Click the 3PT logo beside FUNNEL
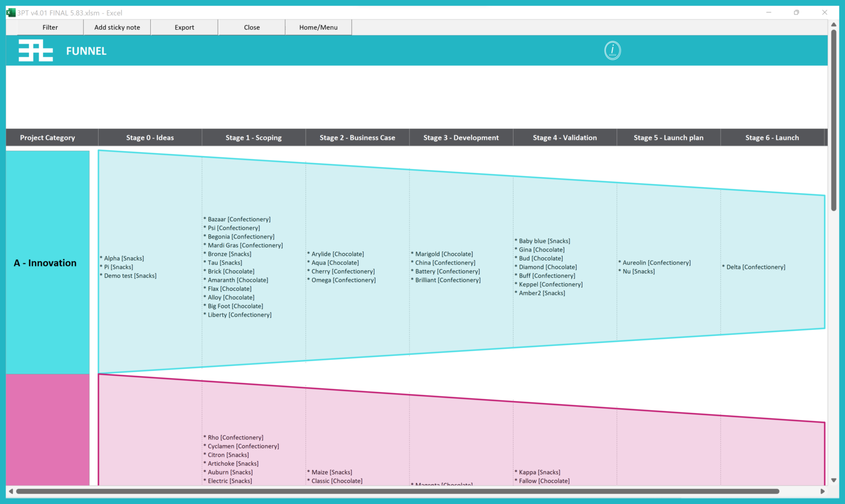The image size is (845, 504). [x=36, y=51]
